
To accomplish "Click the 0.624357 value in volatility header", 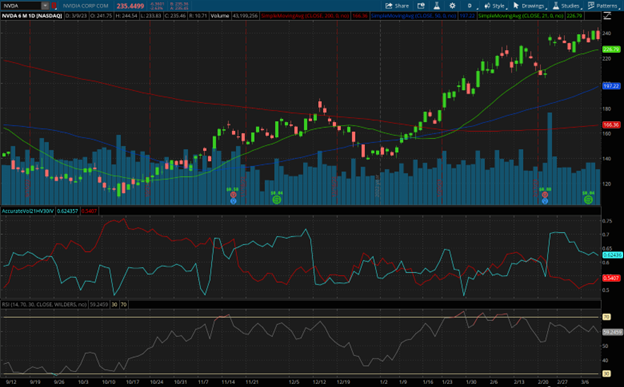I will 68,211.
